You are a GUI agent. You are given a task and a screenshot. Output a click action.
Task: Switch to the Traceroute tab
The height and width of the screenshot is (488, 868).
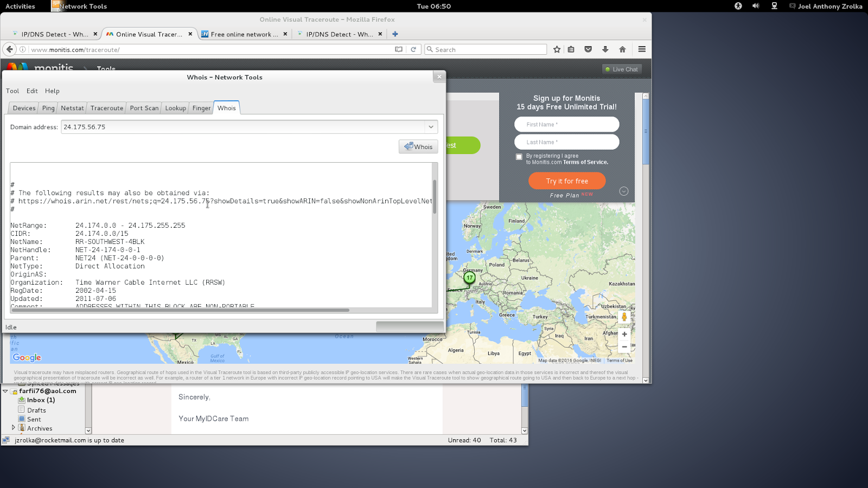tap(107, 108)
